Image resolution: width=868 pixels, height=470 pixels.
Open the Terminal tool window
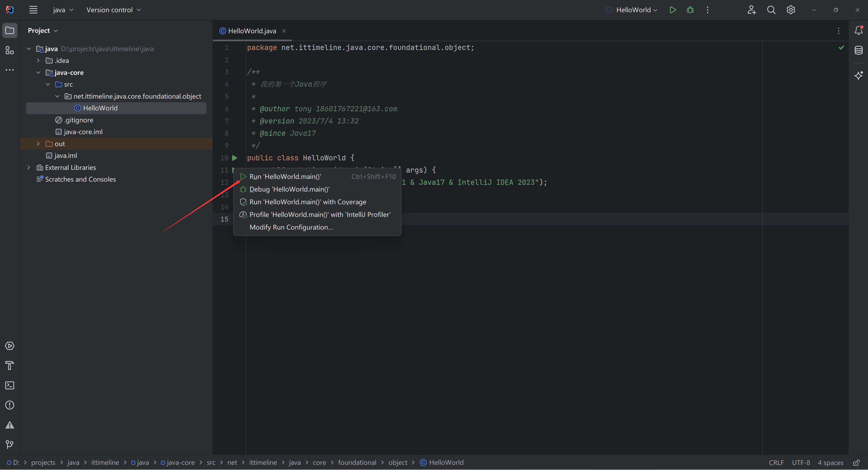(x=10, y=385)
